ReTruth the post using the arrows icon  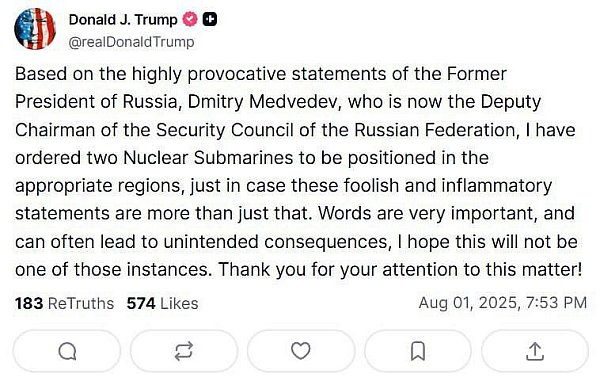click(184, 351)
